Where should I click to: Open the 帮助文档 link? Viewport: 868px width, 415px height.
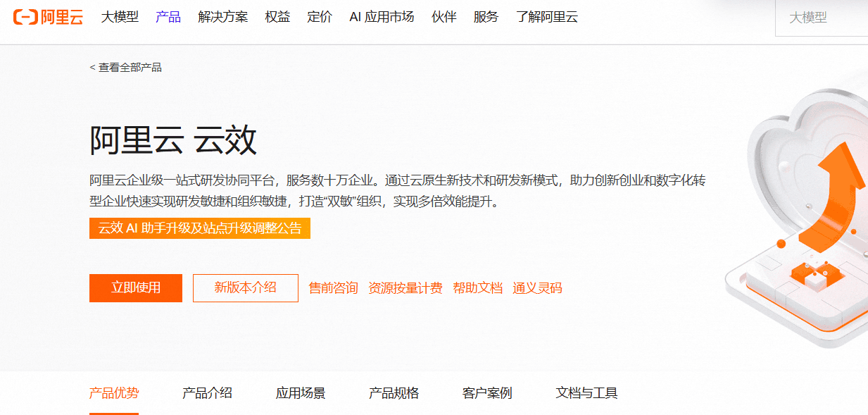[x=478, y=287]
